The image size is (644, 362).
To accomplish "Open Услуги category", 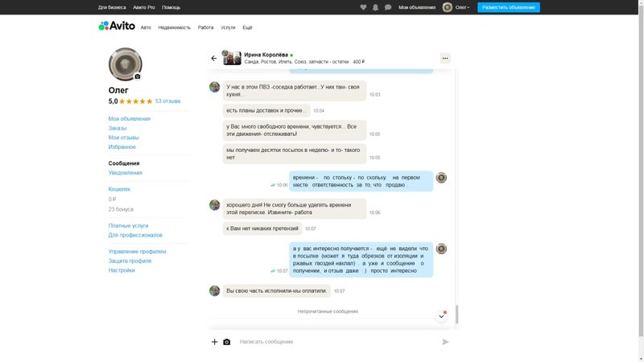I will [x=228, y=27].
